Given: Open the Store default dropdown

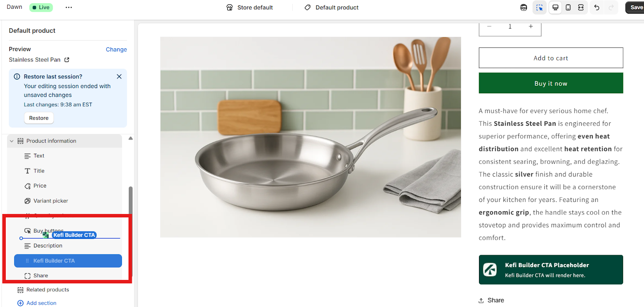Looking at the screenshot, I should [250, 7].
